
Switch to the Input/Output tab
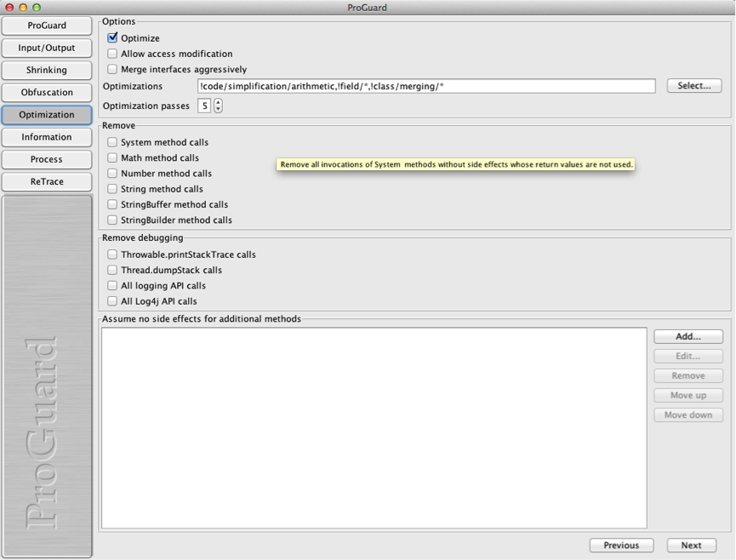[x=47, y=48]
